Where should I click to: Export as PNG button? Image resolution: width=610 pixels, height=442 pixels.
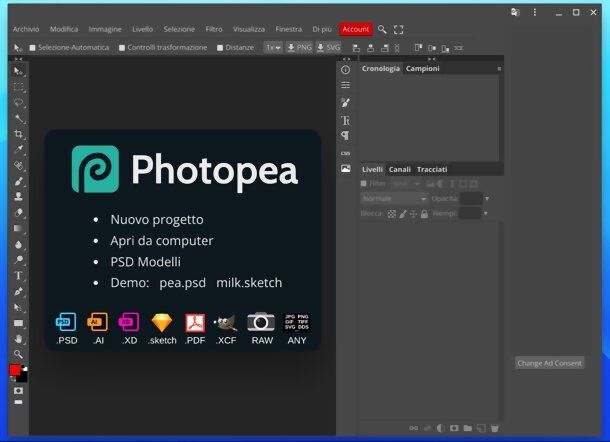tap(299, 47)
